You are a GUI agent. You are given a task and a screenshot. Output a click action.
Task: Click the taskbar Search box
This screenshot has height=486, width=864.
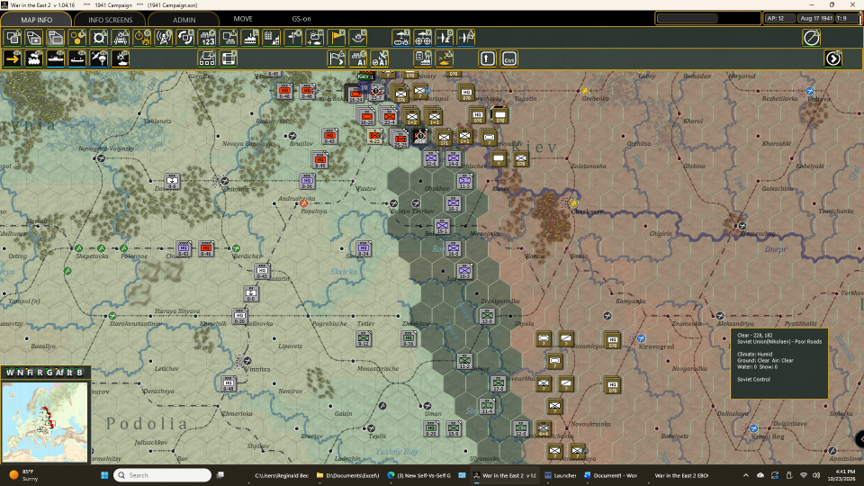point(163,475)
